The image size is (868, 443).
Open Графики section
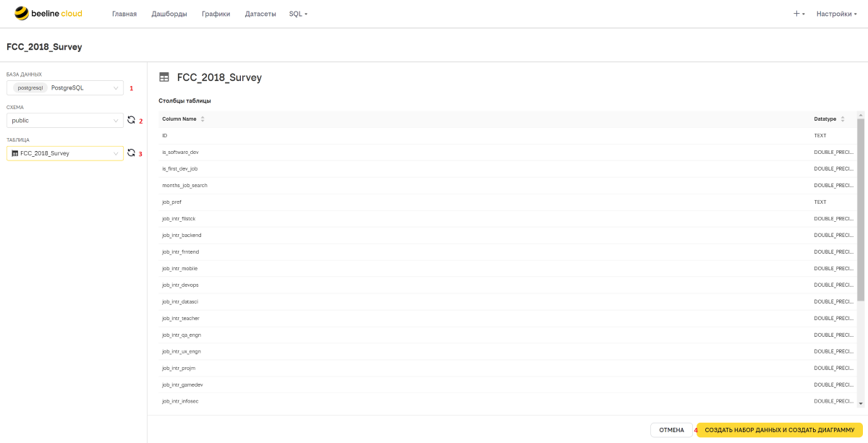click(x=216, y=14)
